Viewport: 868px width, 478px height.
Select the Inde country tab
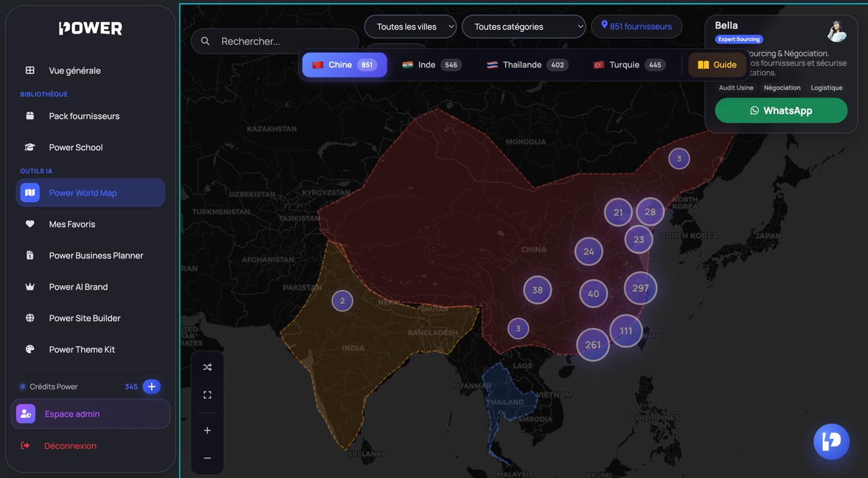[432, 64]
